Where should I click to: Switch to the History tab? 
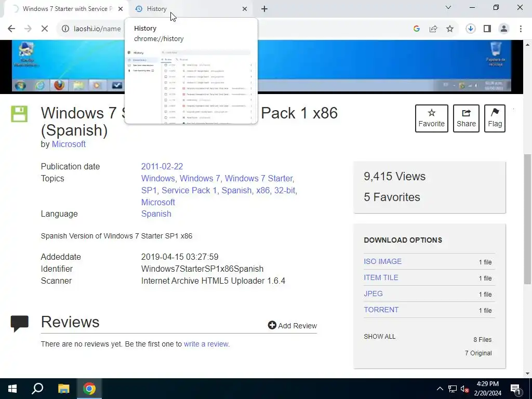coord(190,9)
